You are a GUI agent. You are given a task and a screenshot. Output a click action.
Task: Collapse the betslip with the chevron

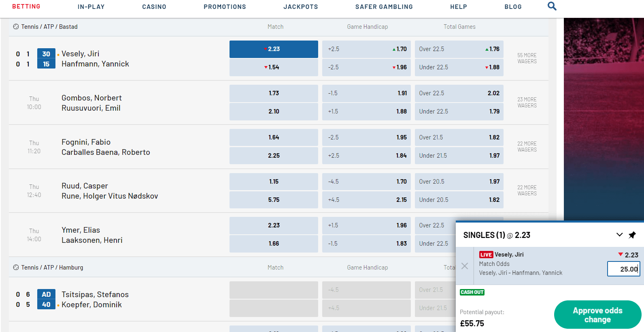[619, 235]
